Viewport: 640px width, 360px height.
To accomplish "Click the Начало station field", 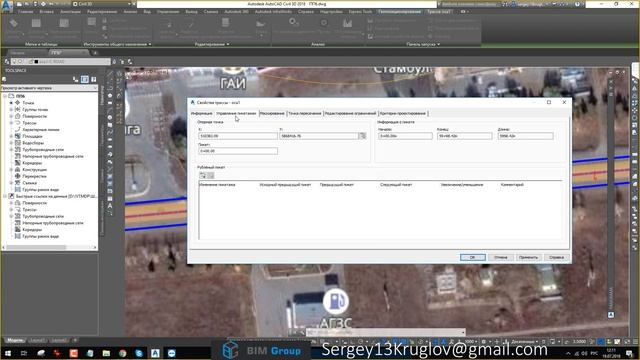I will 405,136.
